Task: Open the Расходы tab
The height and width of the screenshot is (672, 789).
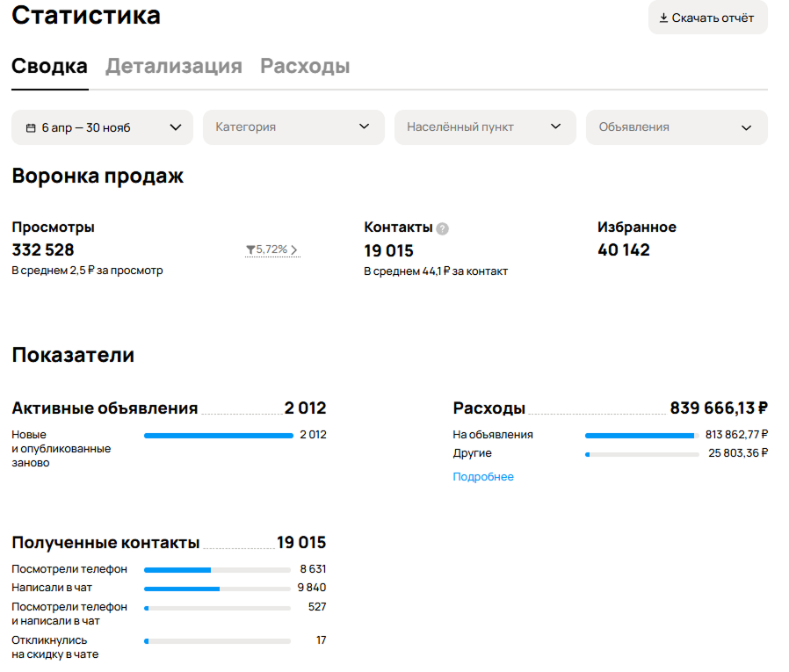Action: coord(303,65)
